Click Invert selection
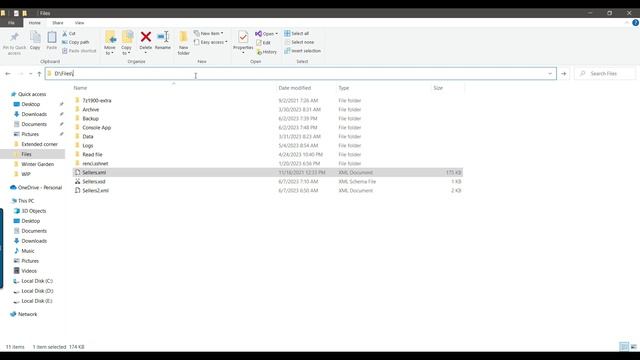 [x=302, y=51]
